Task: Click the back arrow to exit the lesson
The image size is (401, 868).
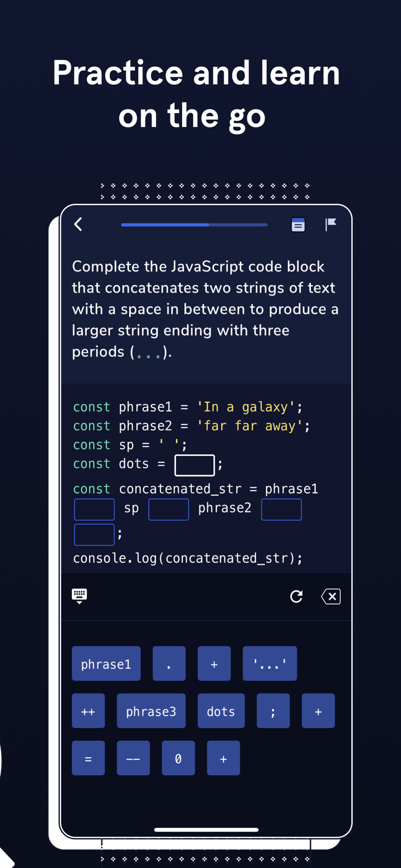Action: coord(77,225)
